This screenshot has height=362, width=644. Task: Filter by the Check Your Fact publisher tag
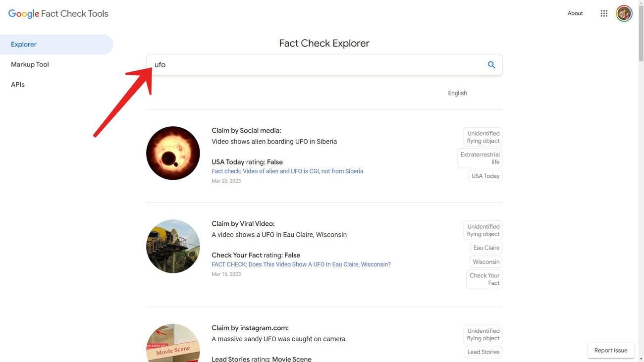coord(484,278)
